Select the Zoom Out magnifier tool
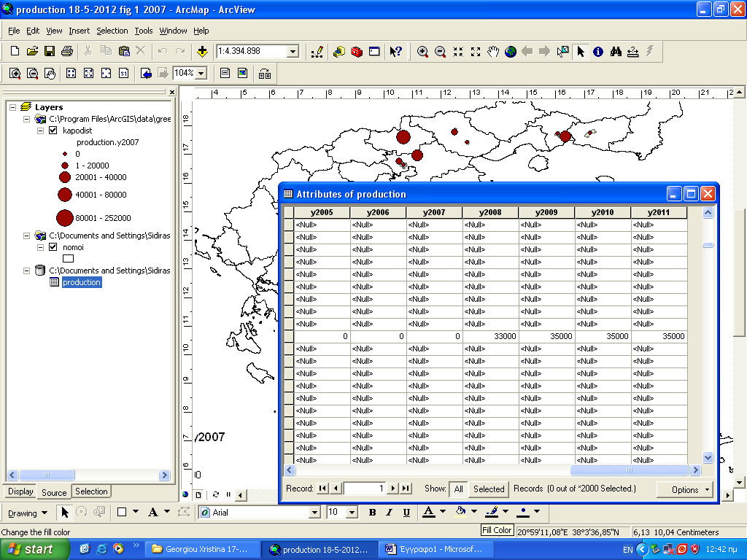 click(x=440, y=52)
